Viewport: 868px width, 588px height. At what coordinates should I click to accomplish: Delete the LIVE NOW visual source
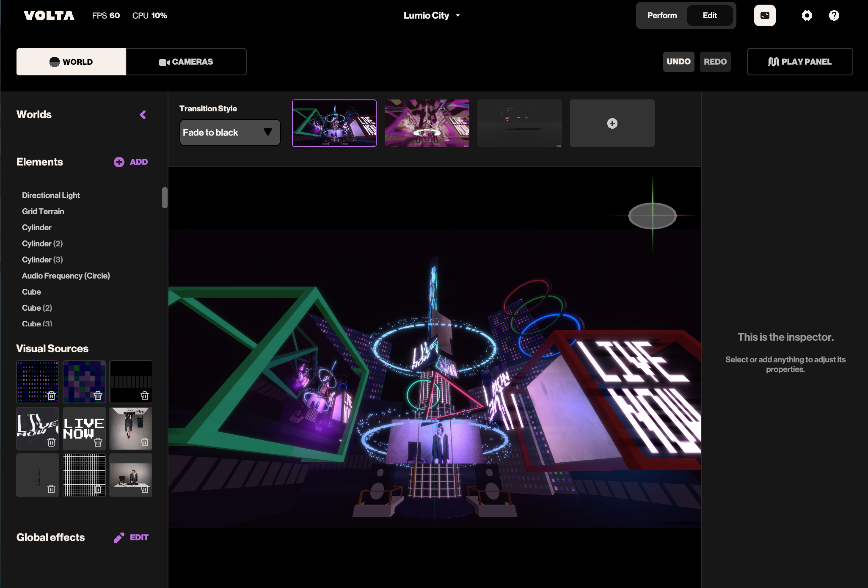tap(98, 442)
